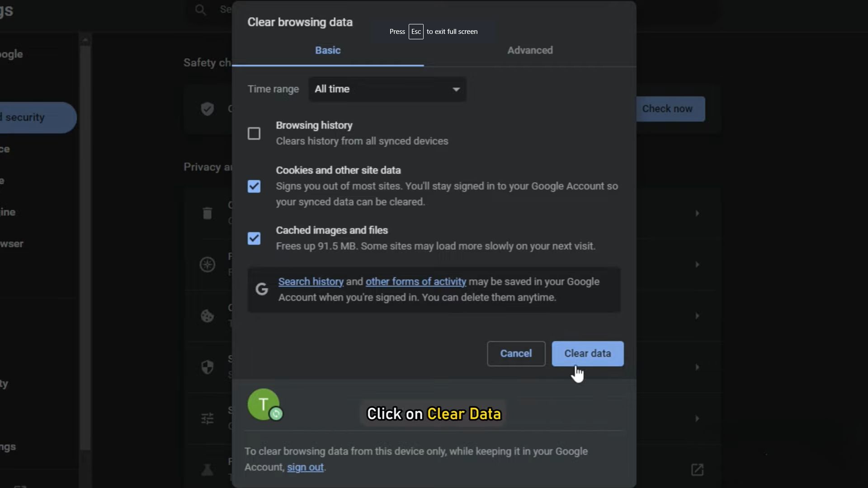Click the sliders site settings icon
This screenshot has height=488, width=868.
208,418
